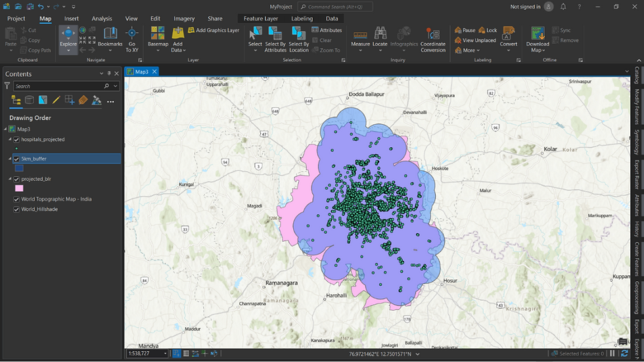
Task: Open the Geoprocessing side pane tab
Action: click(637, 298)
